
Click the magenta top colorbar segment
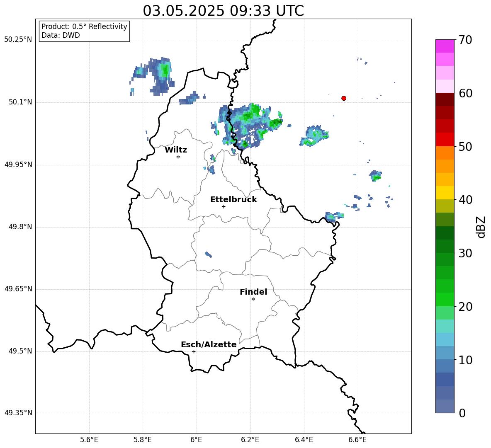[x=445, y=46]
